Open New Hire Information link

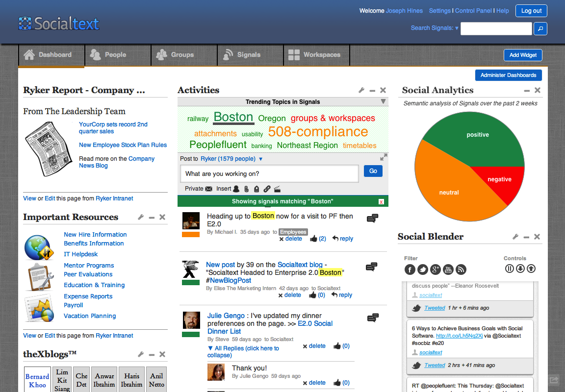[95, 234]
